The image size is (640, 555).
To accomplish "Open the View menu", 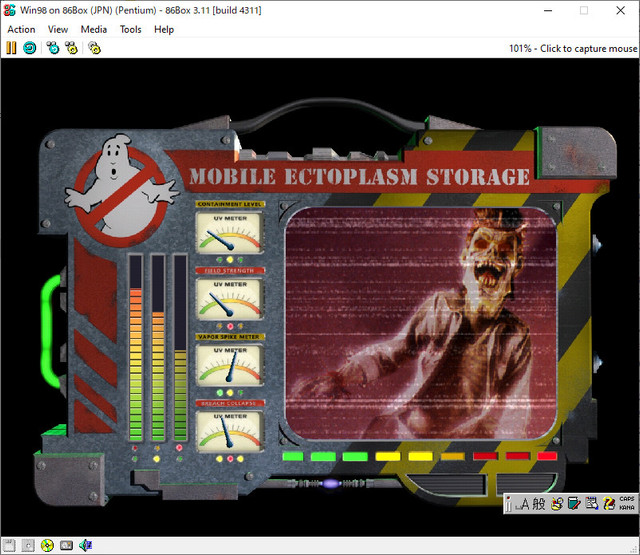I will point(58,29).
